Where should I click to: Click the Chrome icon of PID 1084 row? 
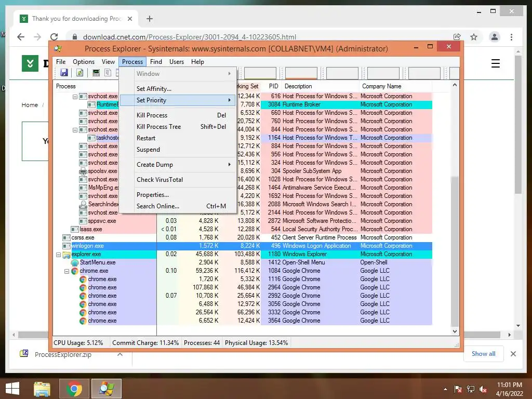coord(75,271)
